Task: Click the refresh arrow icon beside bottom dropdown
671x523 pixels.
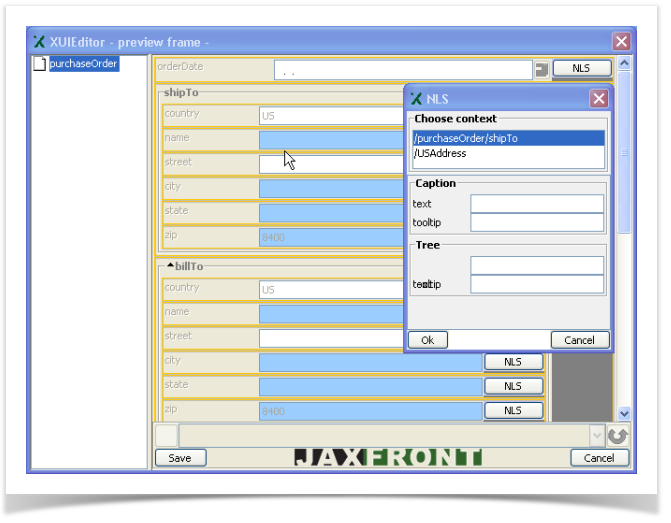Action: point(618,436)
